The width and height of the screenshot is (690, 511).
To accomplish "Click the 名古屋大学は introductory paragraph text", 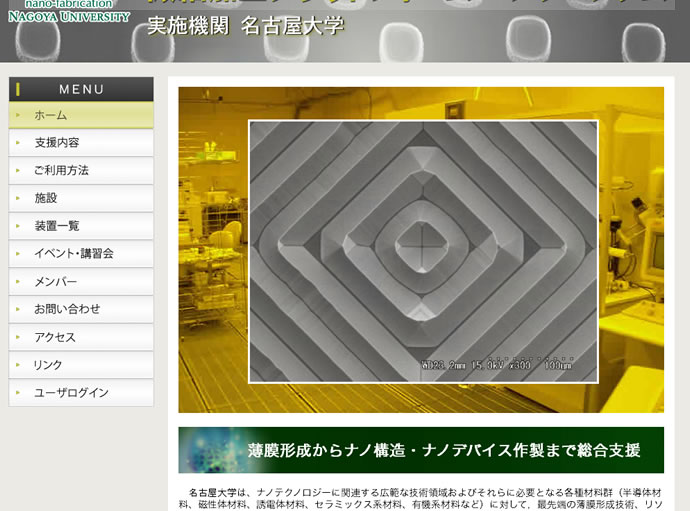I will pos(420,498).
